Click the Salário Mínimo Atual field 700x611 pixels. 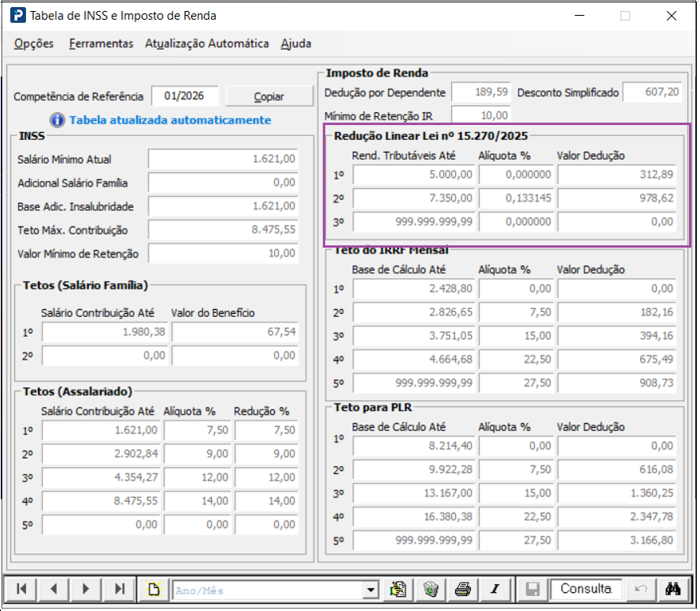[x=224, y=159]
